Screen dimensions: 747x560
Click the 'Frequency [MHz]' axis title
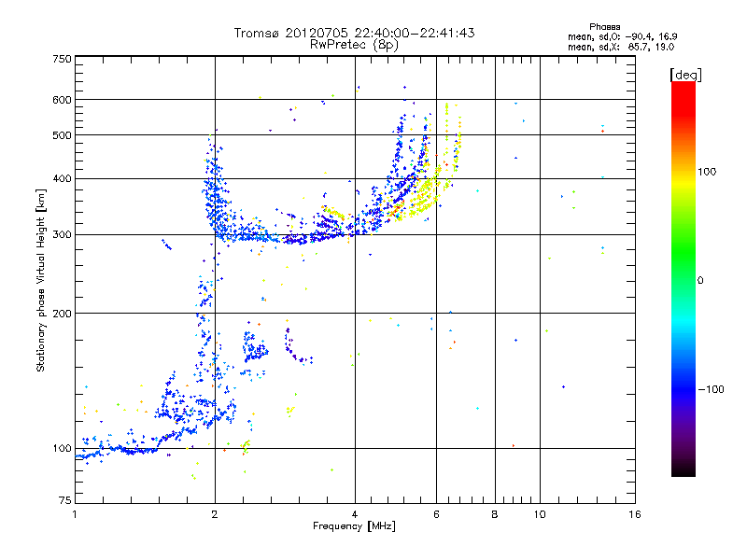pyautogui.click(x=354, y=526)
